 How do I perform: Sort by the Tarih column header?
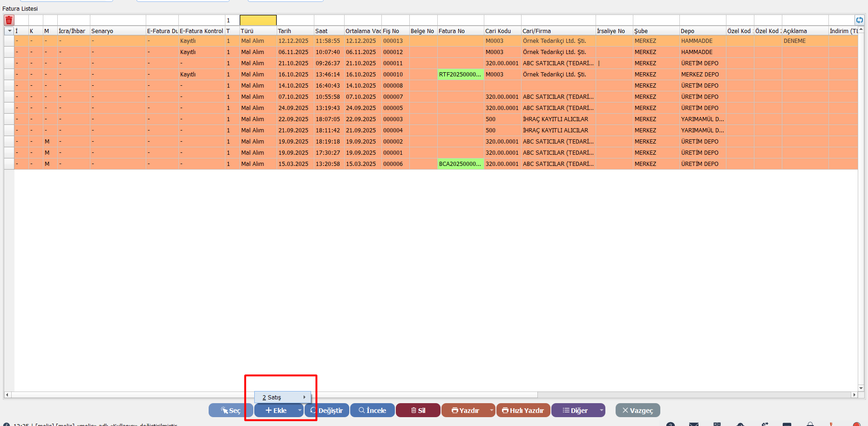coord(295,31)
